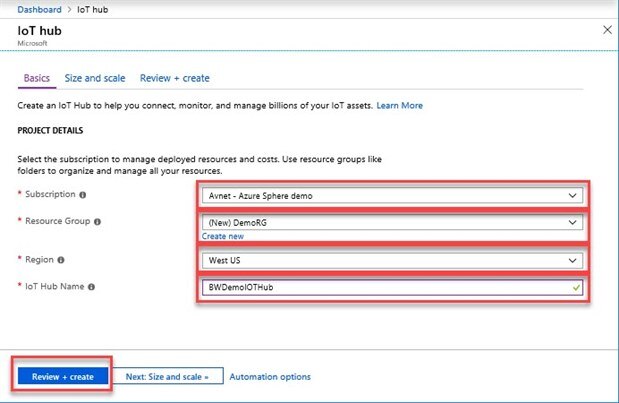Open the IoT Hub Name info icon
The image size is (619, 403).
(91, 287)
